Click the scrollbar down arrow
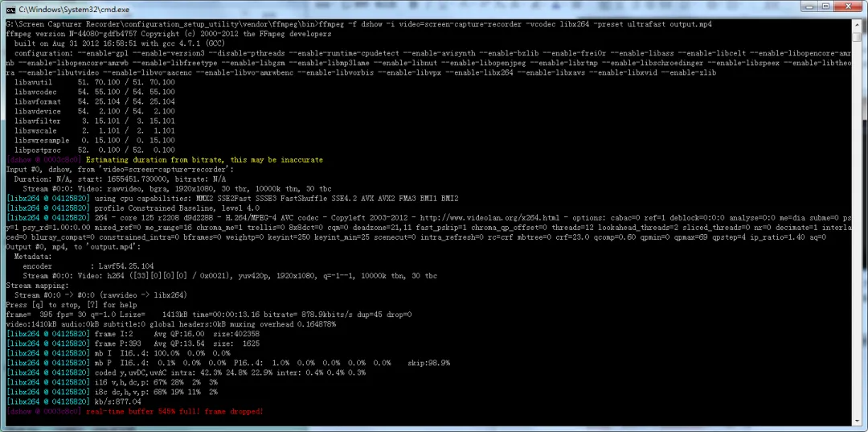Screen dimensions: 868x432 (858, 422)
